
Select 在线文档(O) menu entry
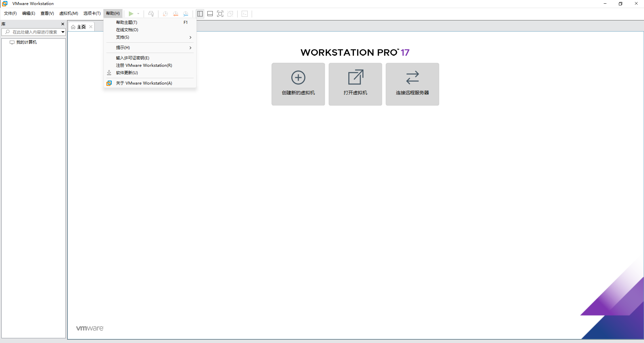click(150, 30)
